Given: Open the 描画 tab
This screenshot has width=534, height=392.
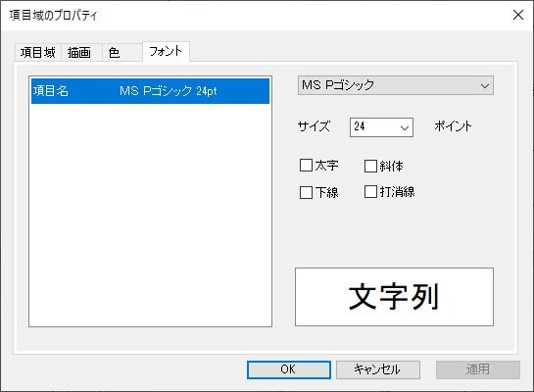Looking at the screenshot, I should [81, 53].
